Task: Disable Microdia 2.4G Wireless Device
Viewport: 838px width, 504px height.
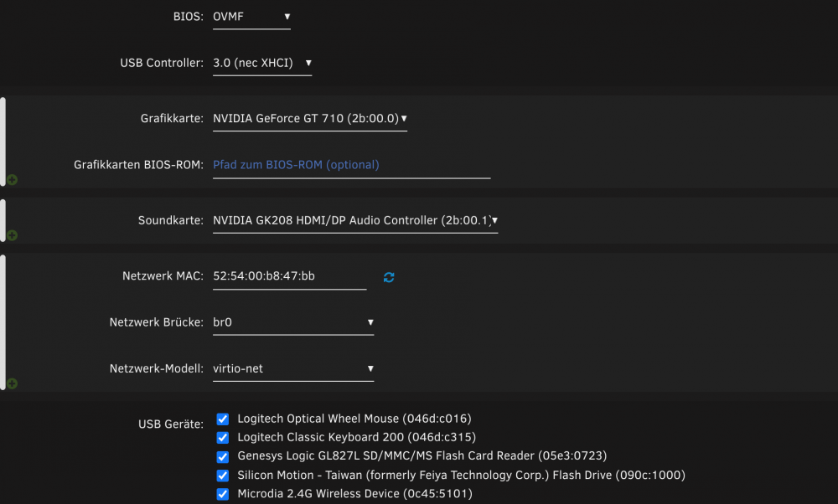Action: 222,495
